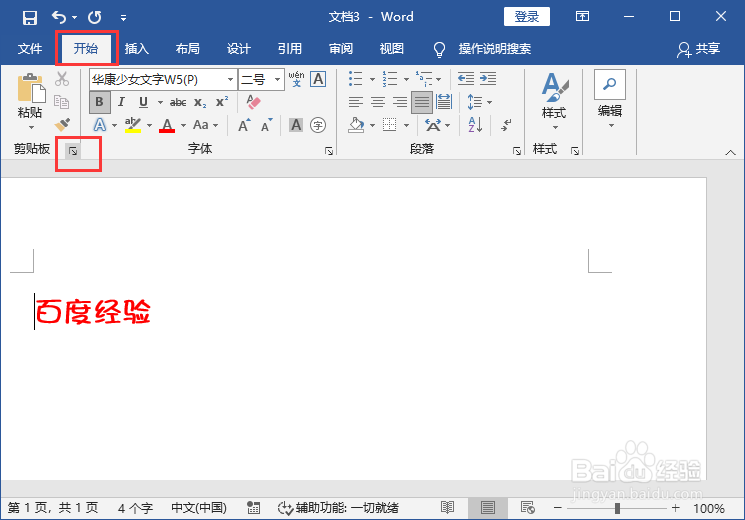The width and height of the screenshot is (745, 520).
Task: Open the clipboard pane launcher
Action: pos(73,151)
